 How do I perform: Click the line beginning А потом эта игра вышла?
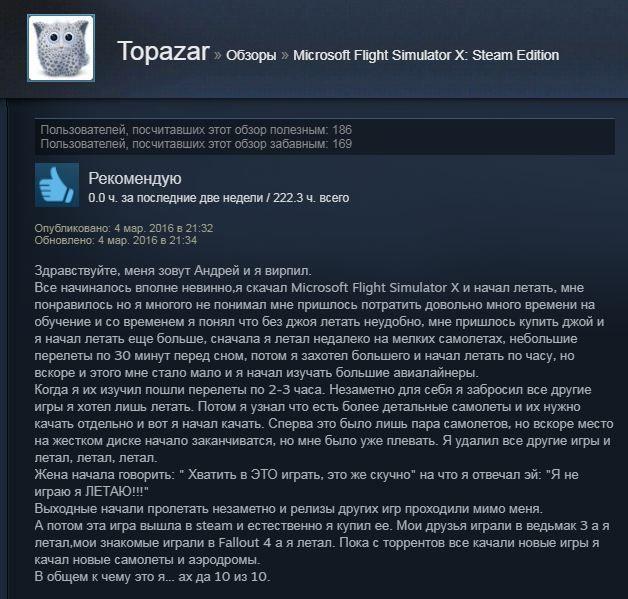pos(322,525)
